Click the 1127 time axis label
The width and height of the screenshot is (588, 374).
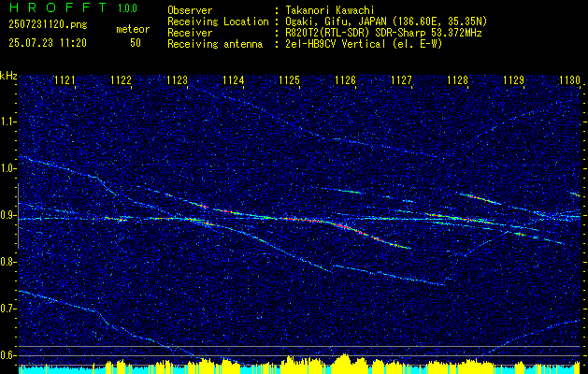pos(401,80)
